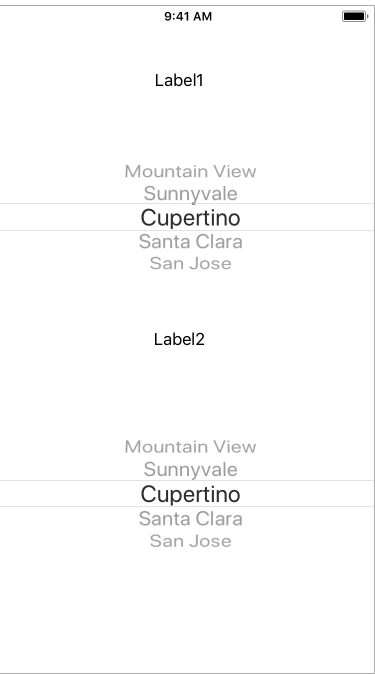Pick San Jose in the picker under Label2
375x674 pixels.
click(x=191, y=541)
